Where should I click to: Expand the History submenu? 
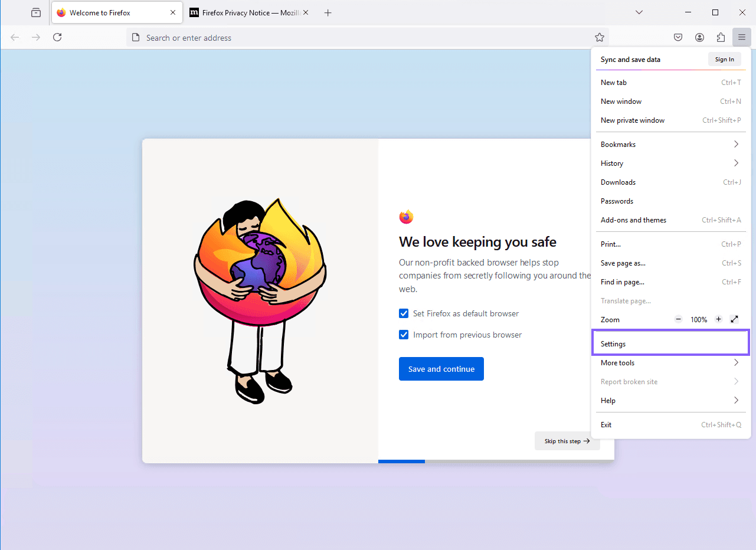(x=670, y=163)
